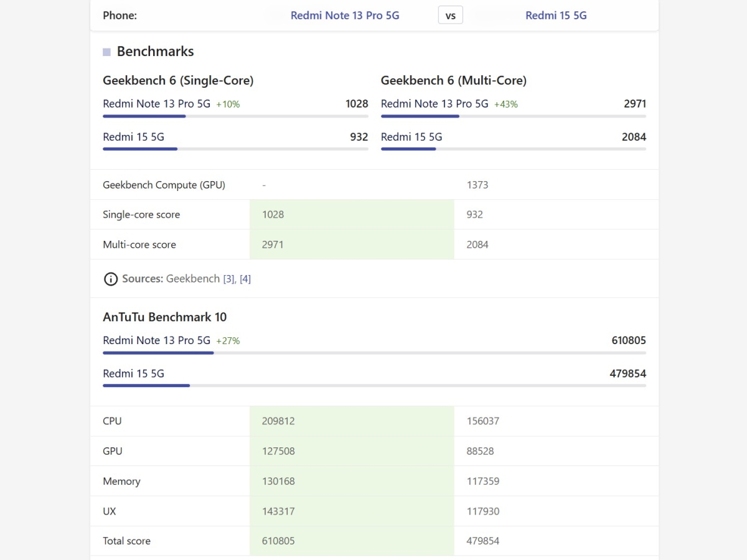Click the highlighted 209812 CPU score cell
Viewport: 747px width, 560px height.
tap(352, 421)
